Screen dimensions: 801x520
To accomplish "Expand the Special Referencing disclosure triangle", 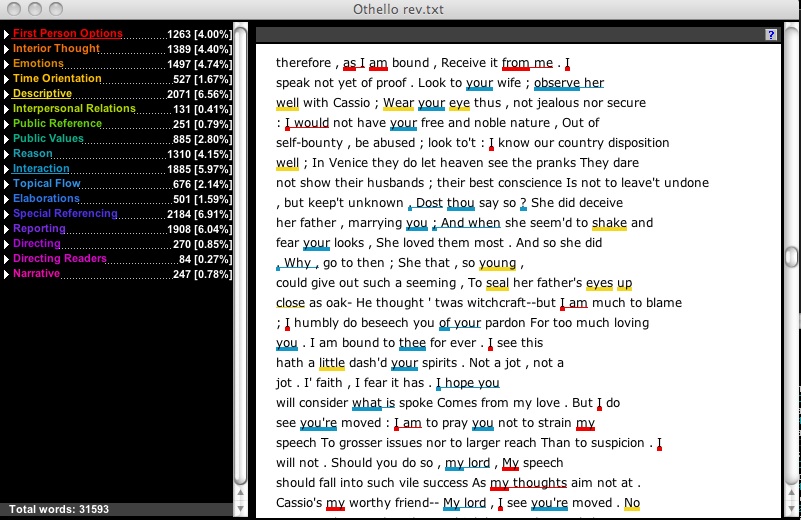I will (x=6, y=214).
